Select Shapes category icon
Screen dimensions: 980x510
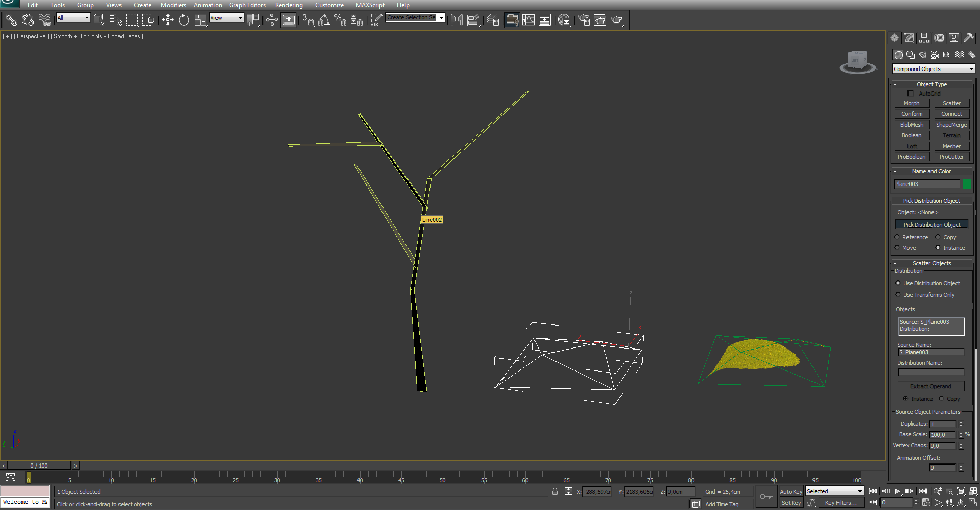(x=911, y=55)
